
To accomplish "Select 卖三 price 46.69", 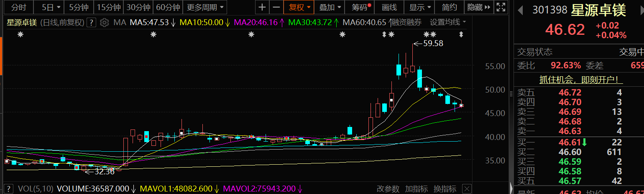I will tap(570, 111).
